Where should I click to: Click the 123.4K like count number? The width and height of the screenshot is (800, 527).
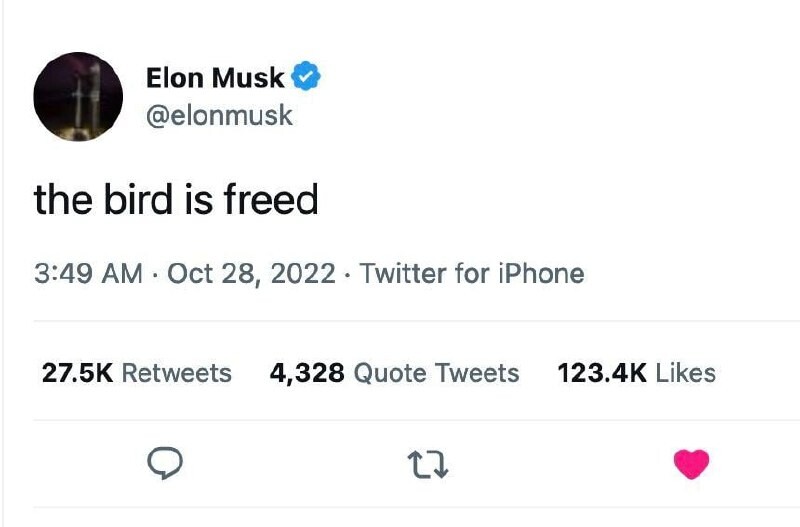pos(602,372)
